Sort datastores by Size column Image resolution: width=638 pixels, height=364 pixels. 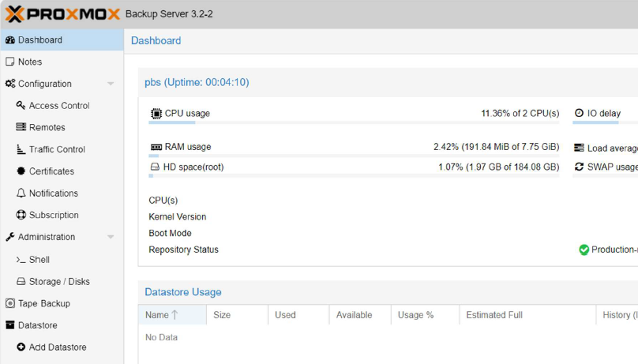(x=237, y=315)
